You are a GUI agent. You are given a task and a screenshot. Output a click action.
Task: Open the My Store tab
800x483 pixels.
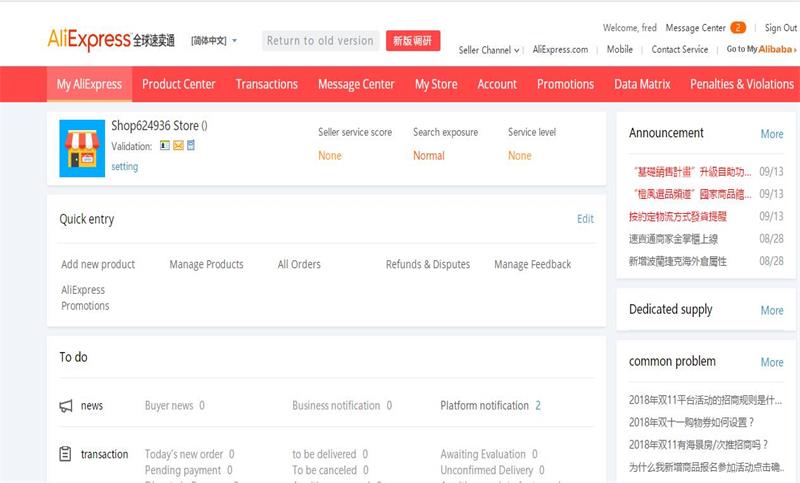point(436,84)
